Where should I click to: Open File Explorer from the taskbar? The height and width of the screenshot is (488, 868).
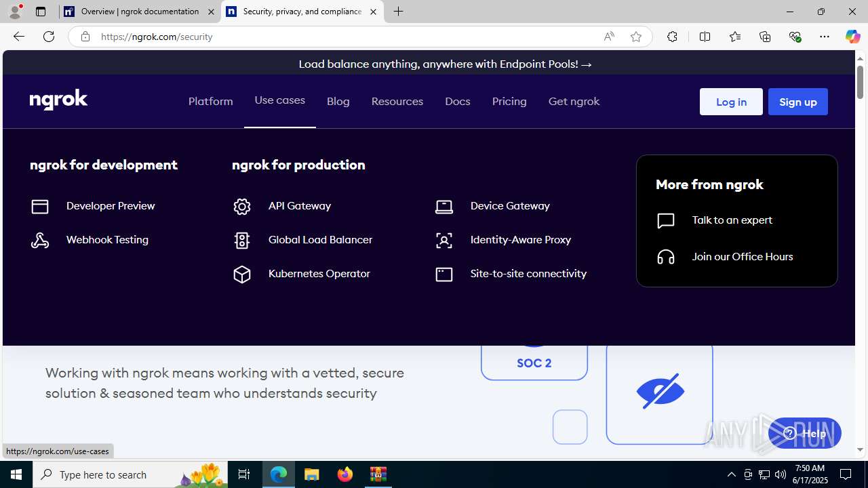point(312,474)
